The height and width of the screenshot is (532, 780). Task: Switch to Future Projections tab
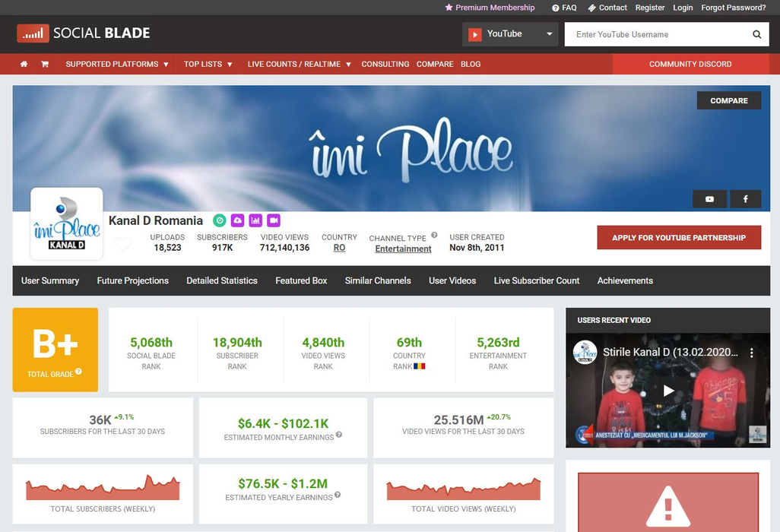(x=133, y=280)
